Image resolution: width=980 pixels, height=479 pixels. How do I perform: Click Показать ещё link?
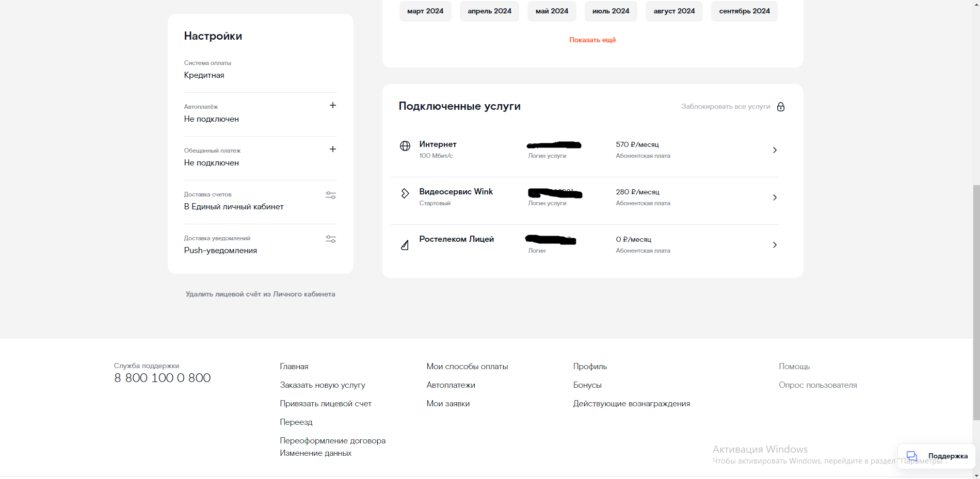tap(592, 40)
